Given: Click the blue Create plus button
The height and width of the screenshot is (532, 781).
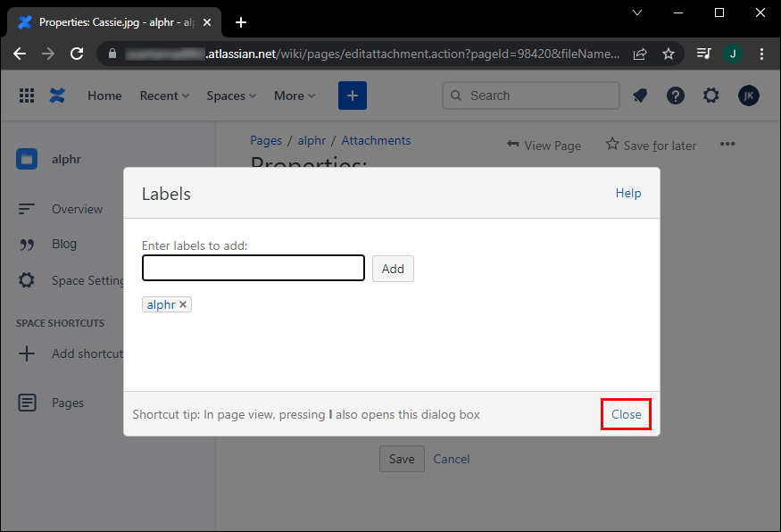Looking at the screenshot, I should tap(353, 96).
